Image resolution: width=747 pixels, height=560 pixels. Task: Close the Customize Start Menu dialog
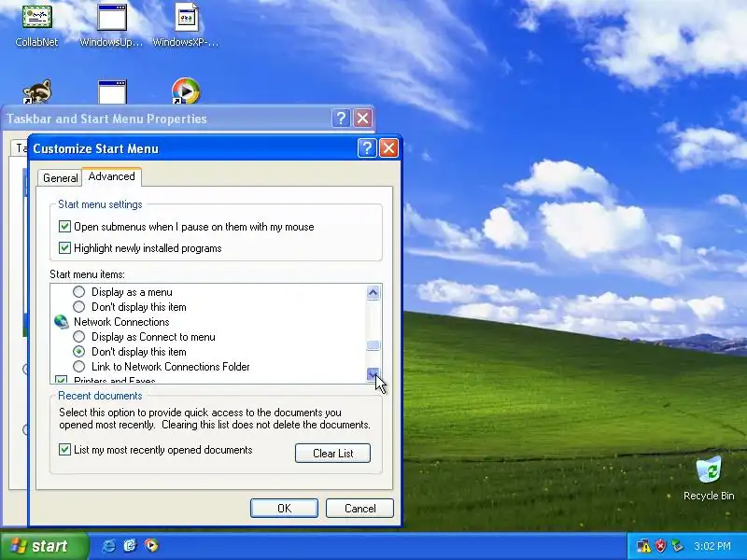coord(388,148)
